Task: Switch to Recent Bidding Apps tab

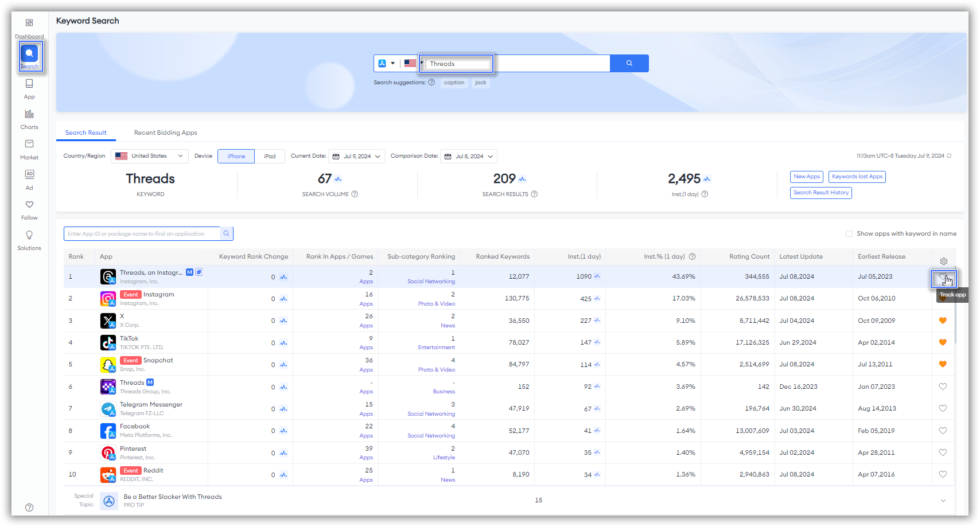Action: coord(166,132)
